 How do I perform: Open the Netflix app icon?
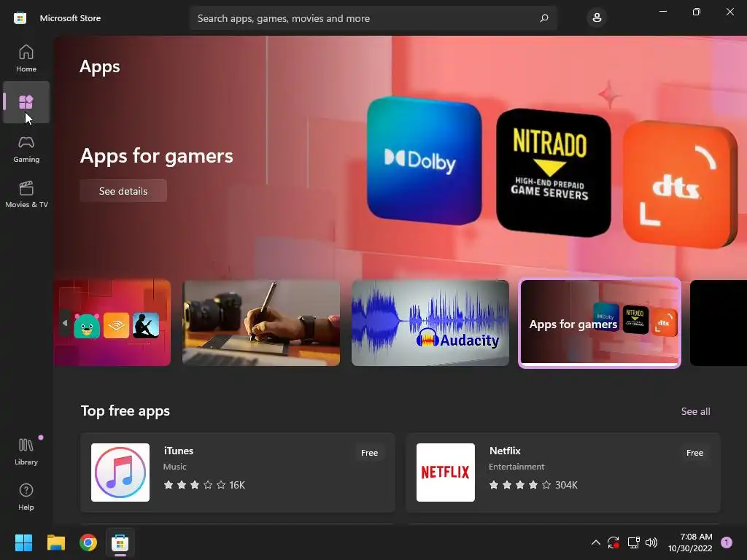tap(446, 472)
